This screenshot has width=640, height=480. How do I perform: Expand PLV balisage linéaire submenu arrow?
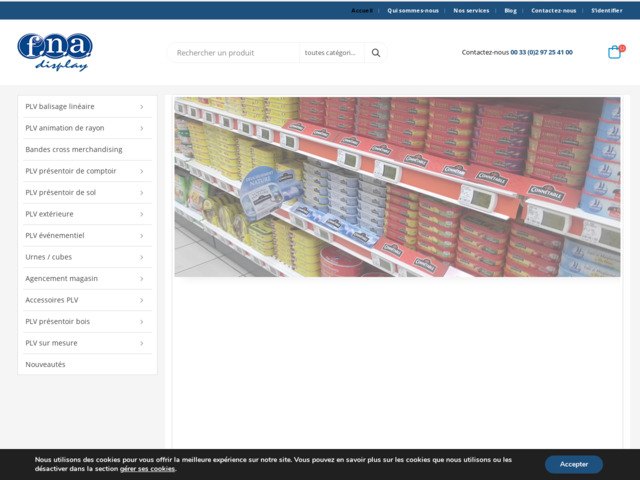[141, 107]
